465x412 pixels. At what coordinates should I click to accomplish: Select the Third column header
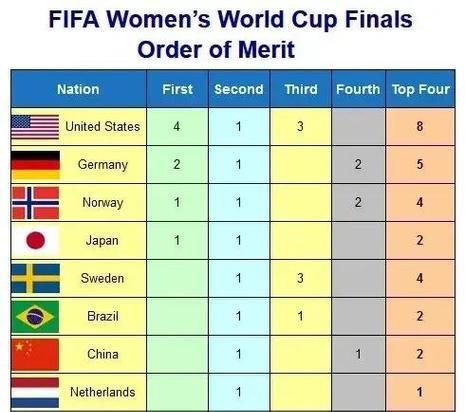pyautogui.click(x=301, y=89)
